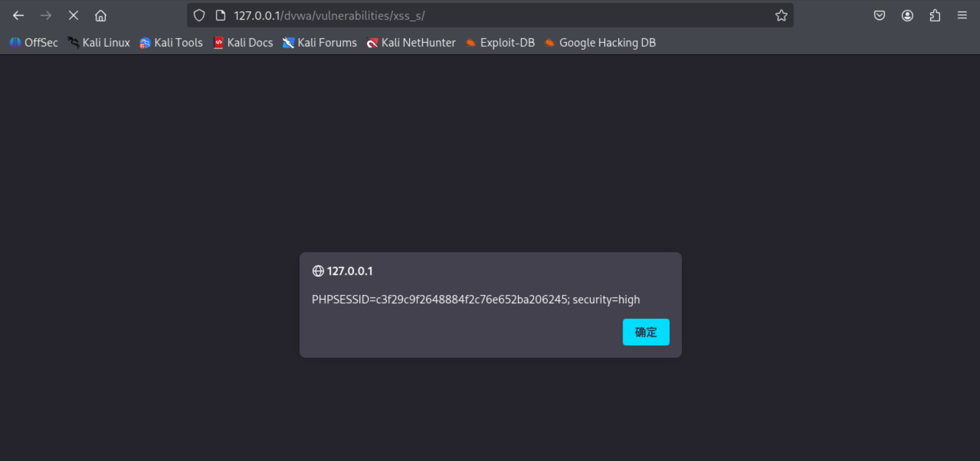This screenshot has height=461, width=980.
Task: Stop page loading with X button
Action: [73, 16]
